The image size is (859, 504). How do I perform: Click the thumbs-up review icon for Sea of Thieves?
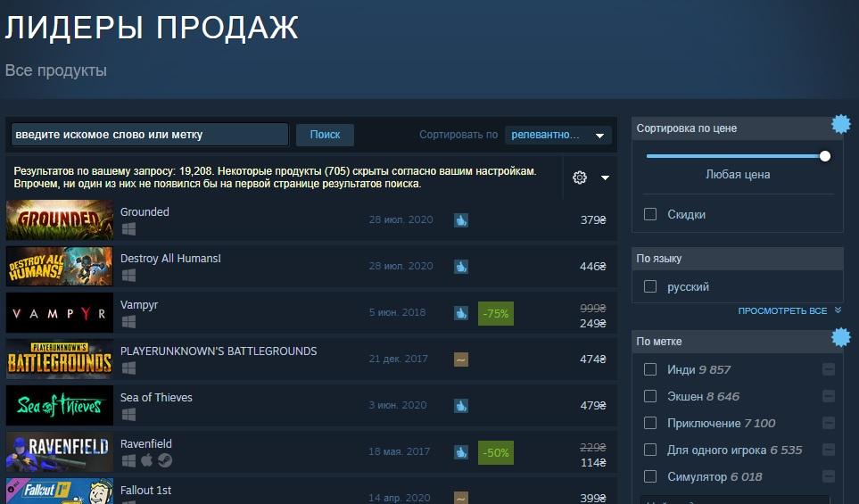click(461, 406)
